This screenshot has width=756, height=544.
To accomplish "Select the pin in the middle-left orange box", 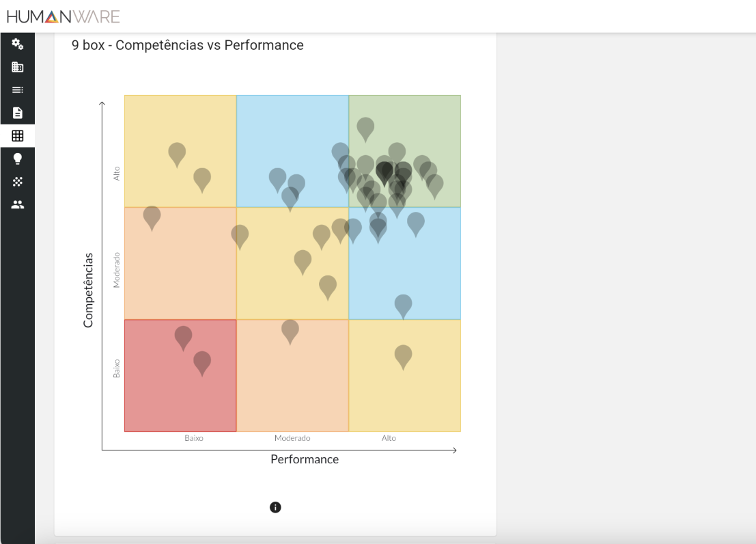I will 152,217.
